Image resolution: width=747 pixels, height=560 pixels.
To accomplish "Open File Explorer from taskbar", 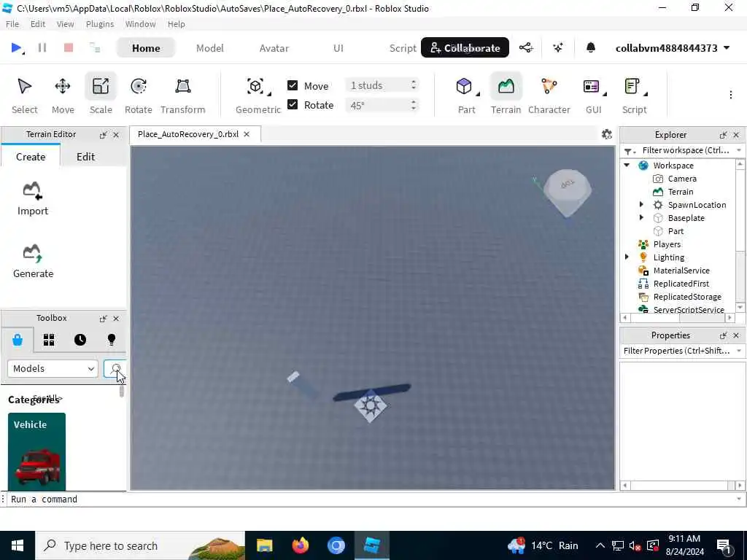I will point(264,545).
